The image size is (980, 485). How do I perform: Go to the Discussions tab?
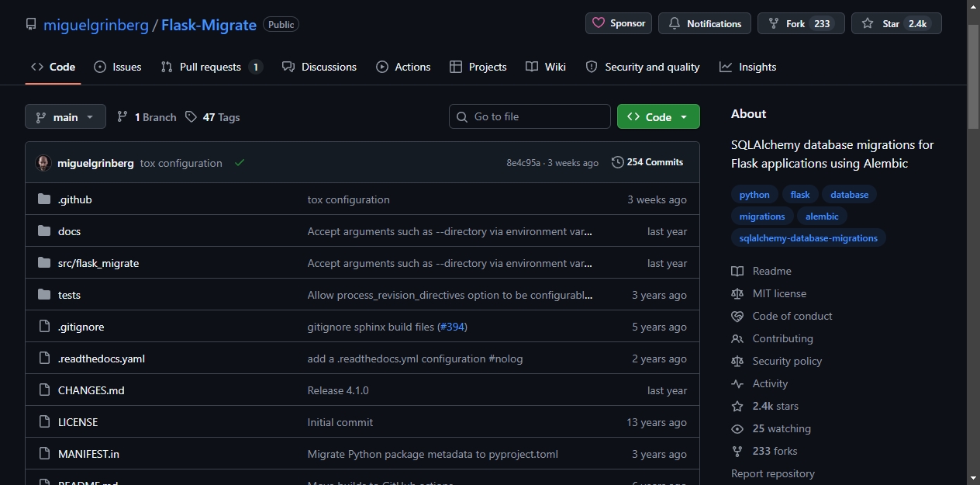tap(319, 67)
